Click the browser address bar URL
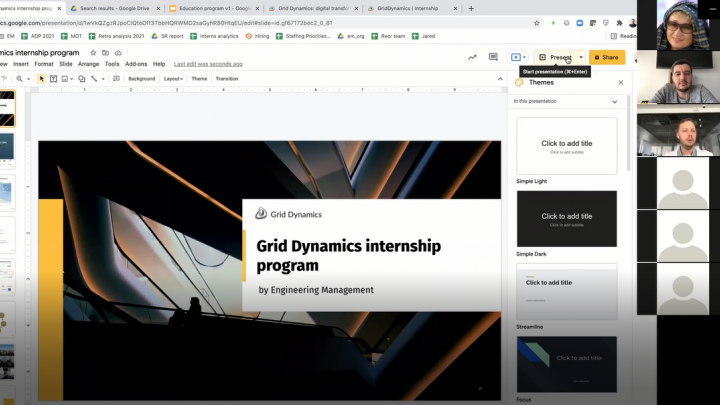The image size is (720, 405). pos(166,23)
